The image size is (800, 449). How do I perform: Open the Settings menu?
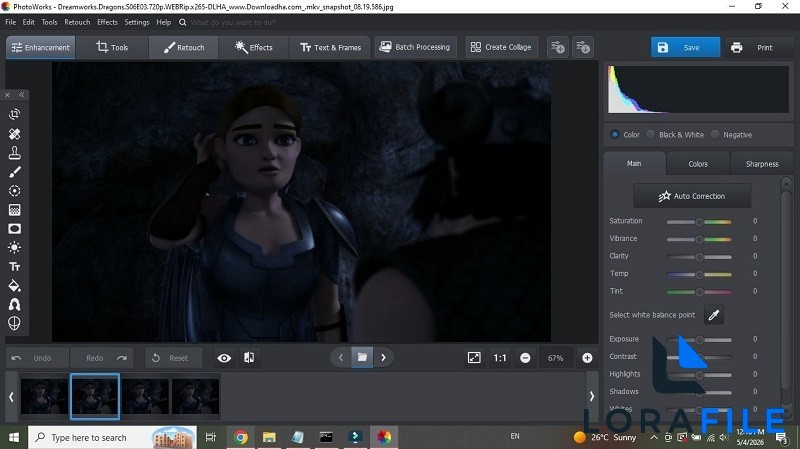[x=137, y=22]
